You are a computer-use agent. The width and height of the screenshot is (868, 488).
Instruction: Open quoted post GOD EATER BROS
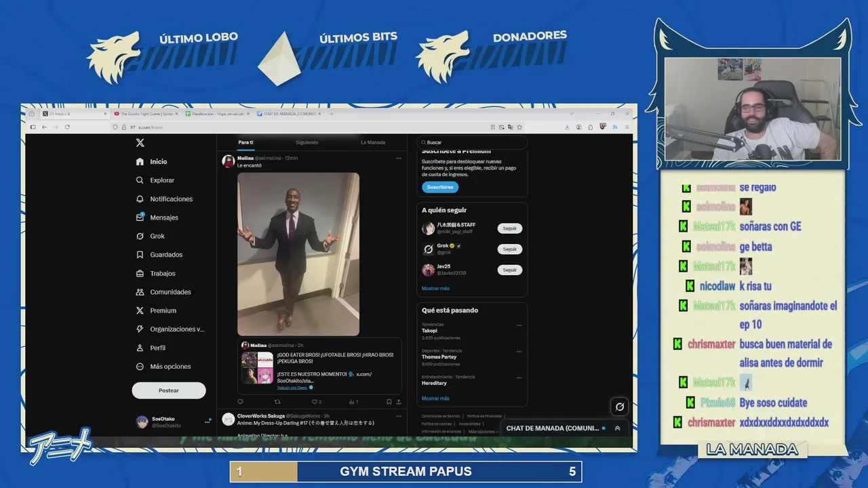tap(319, 366)
